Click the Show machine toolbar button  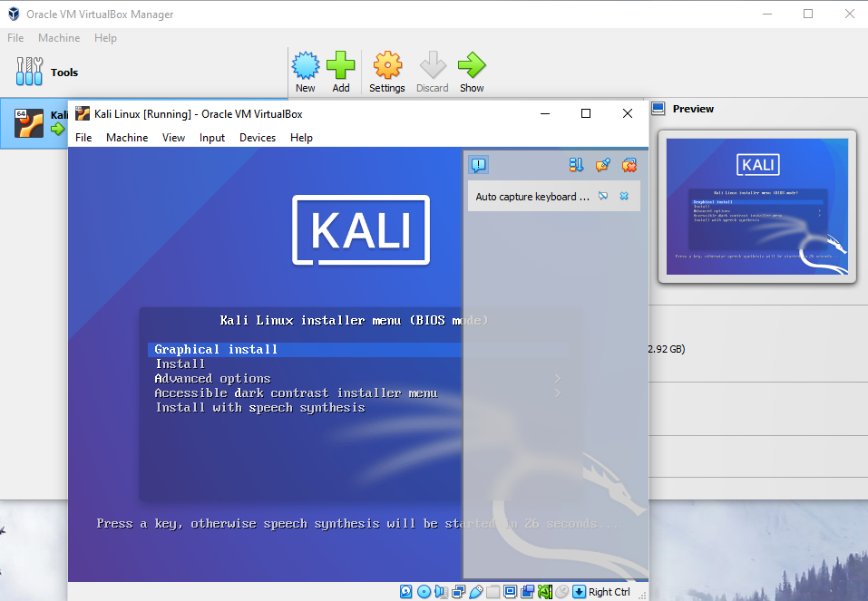tap(472, 72)
